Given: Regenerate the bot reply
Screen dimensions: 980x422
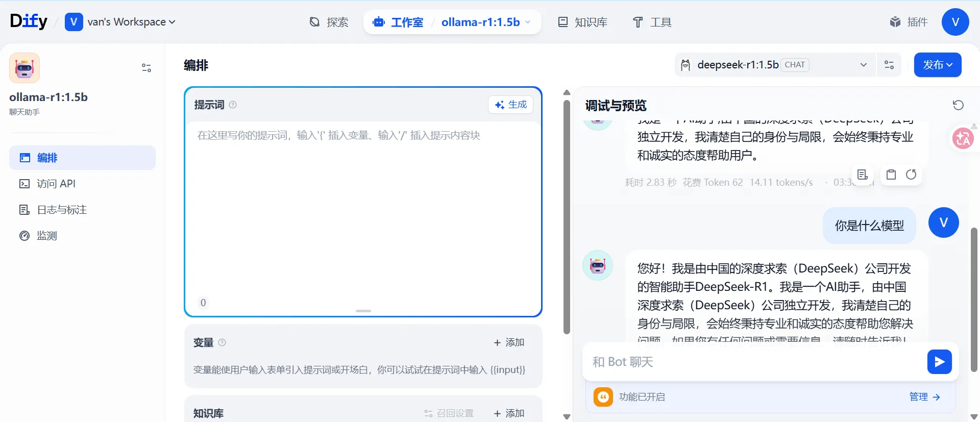Looking at the screenshot, I should tap(911, 175).
